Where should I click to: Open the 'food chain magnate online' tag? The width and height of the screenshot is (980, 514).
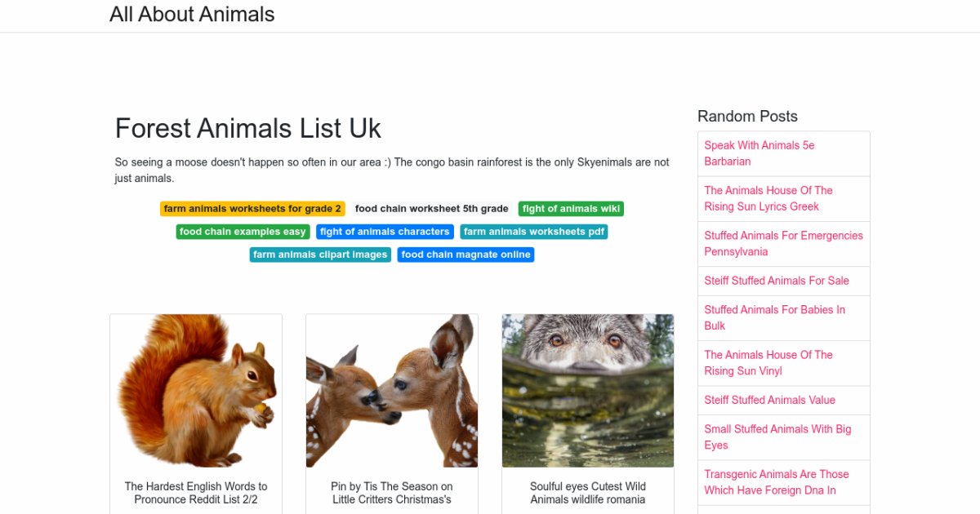click(465, 255)
